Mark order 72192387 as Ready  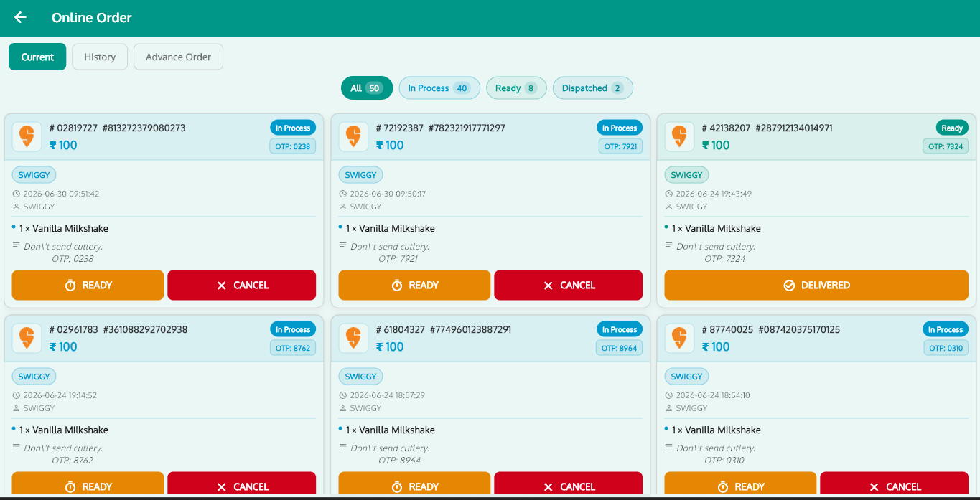coord(414,285)
